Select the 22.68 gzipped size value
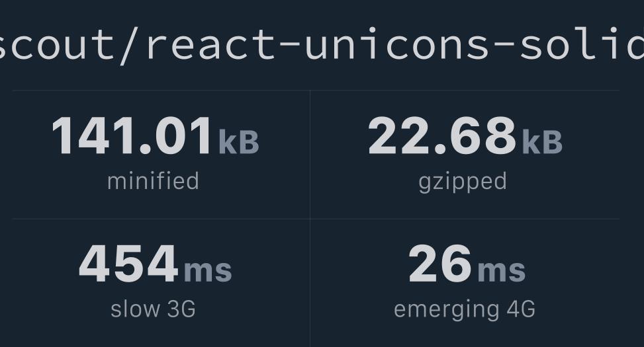Image resolution: width=644 pixels, height=347 pixels. (x=442, y=135)
